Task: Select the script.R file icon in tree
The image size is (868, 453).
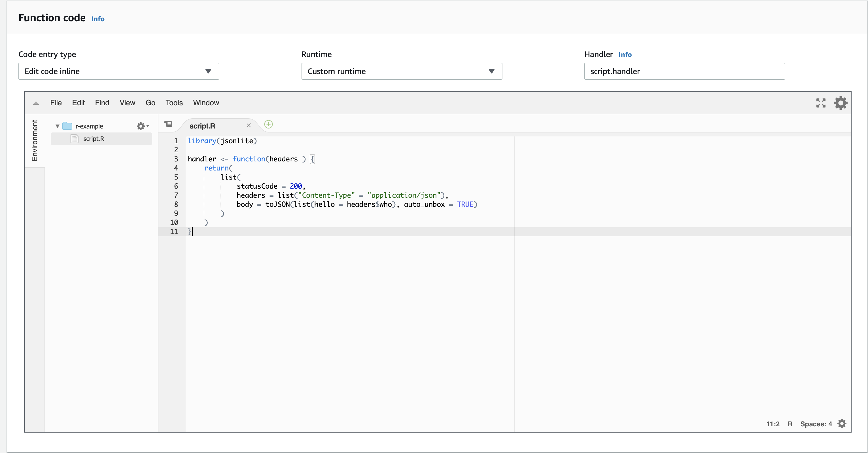Action: pyautogui.click(x=75, y=138)
